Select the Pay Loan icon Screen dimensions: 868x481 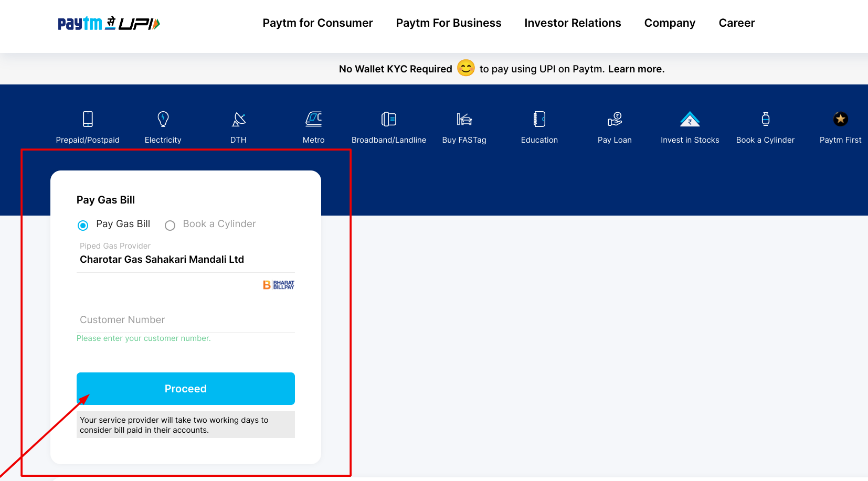click(615, 119)
